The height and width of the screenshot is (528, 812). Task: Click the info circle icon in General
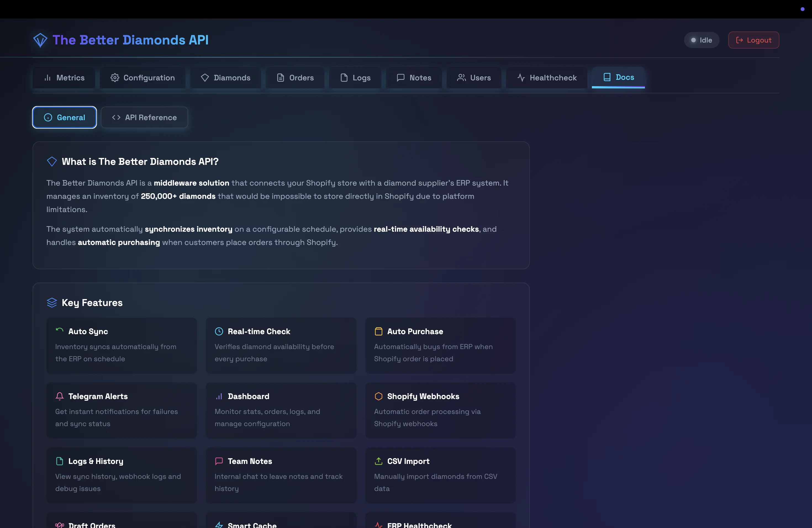pos(48,117)
